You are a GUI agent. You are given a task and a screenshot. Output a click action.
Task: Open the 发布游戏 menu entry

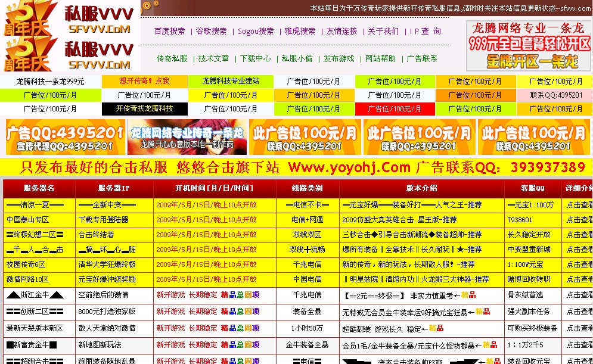(x=335, y=58)
